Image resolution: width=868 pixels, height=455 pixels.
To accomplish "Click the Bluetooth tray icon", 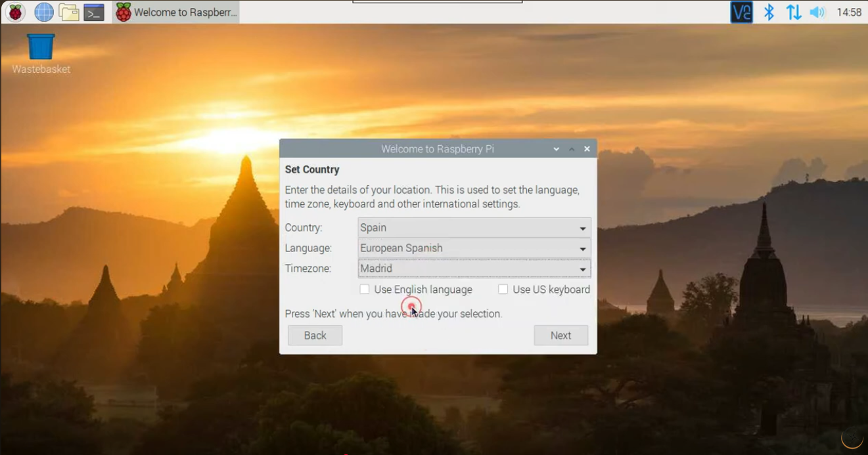I will point(769,12).
